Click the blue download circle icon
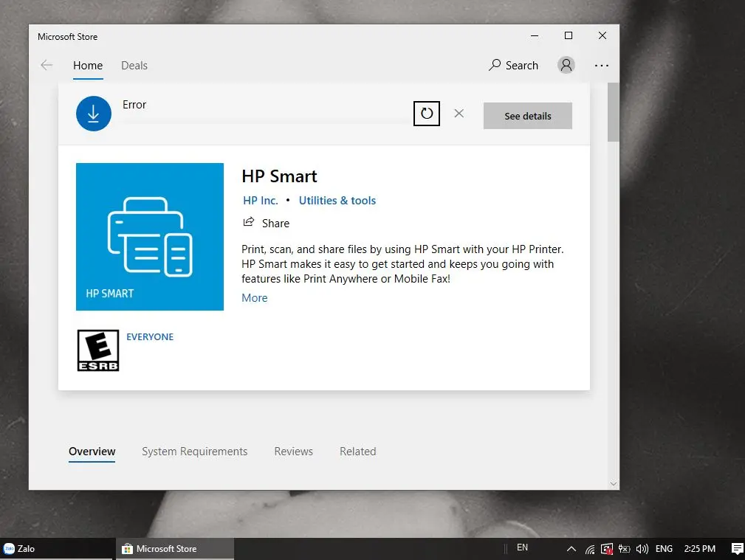The width and height of the screenshot is (745, 560). coord(94,114)
